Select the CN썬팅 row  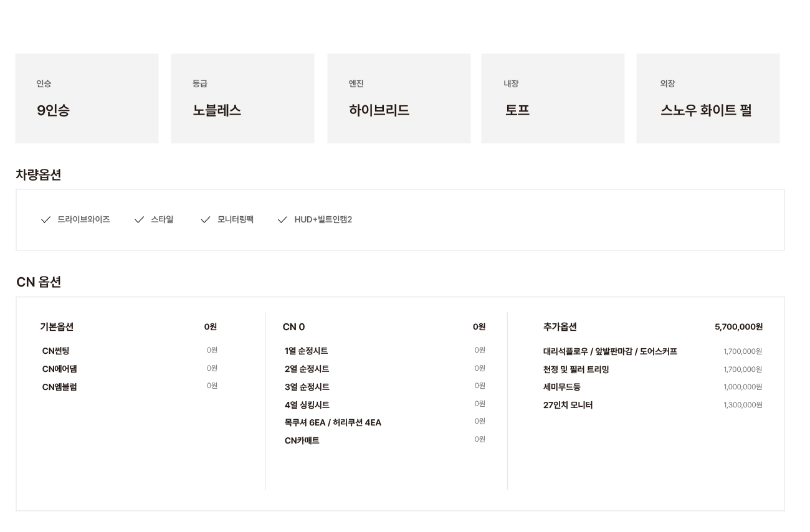coord(130,351)
